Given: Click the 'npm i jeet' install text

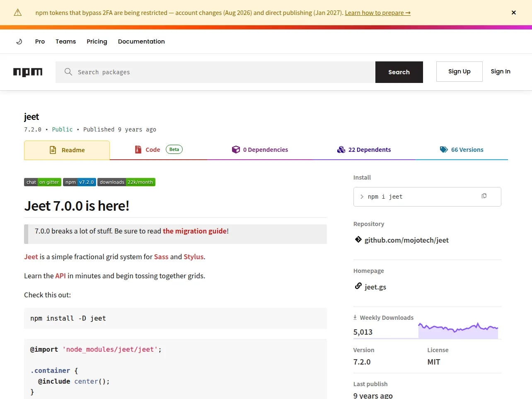Looking at the screenshot, I should coord(385,197).
